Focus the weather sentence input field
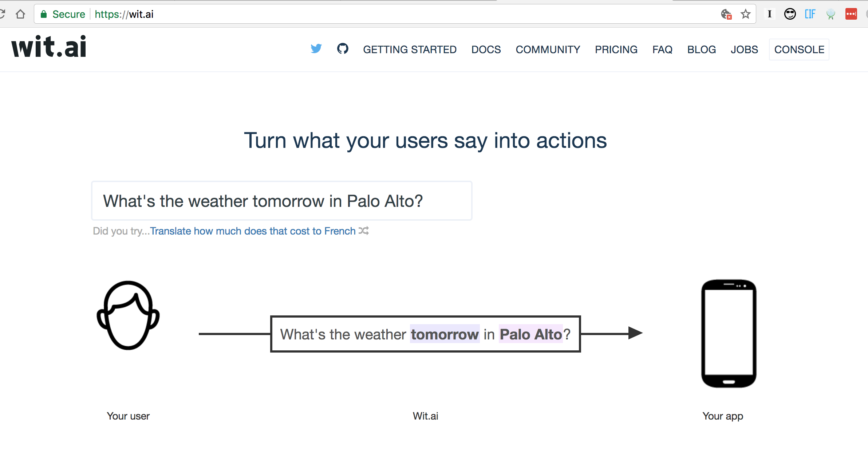 point(282,201)
